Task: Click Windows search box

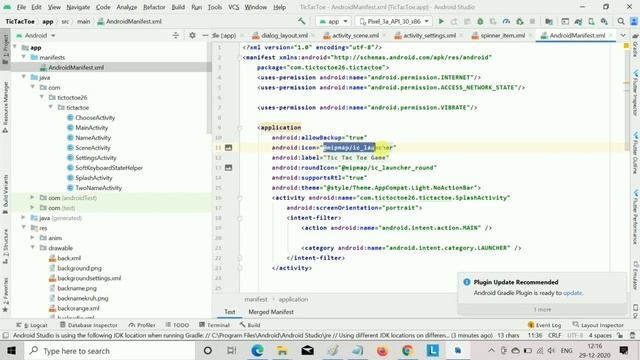Action: (x=109, y=351)
